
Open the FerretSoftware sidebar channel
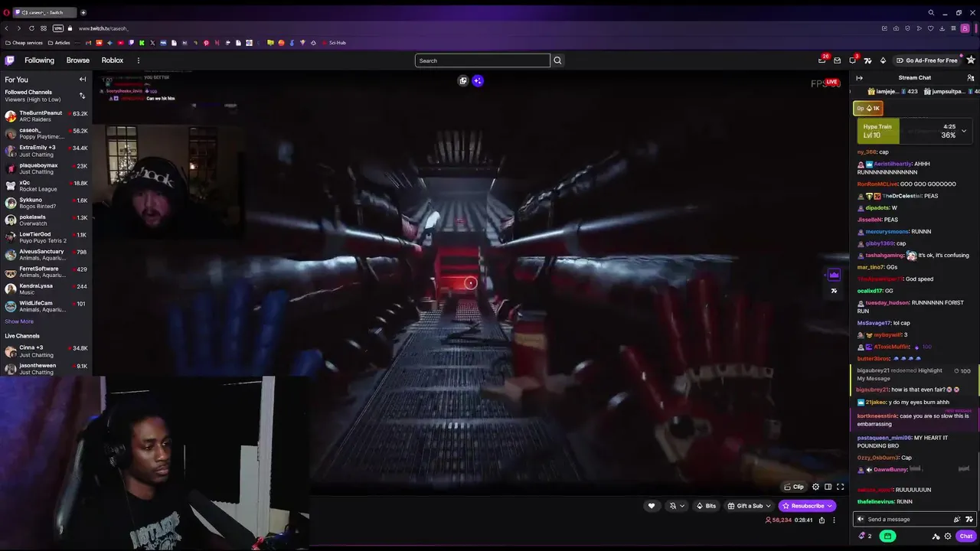pyautogui.click(x=46, y=272)
